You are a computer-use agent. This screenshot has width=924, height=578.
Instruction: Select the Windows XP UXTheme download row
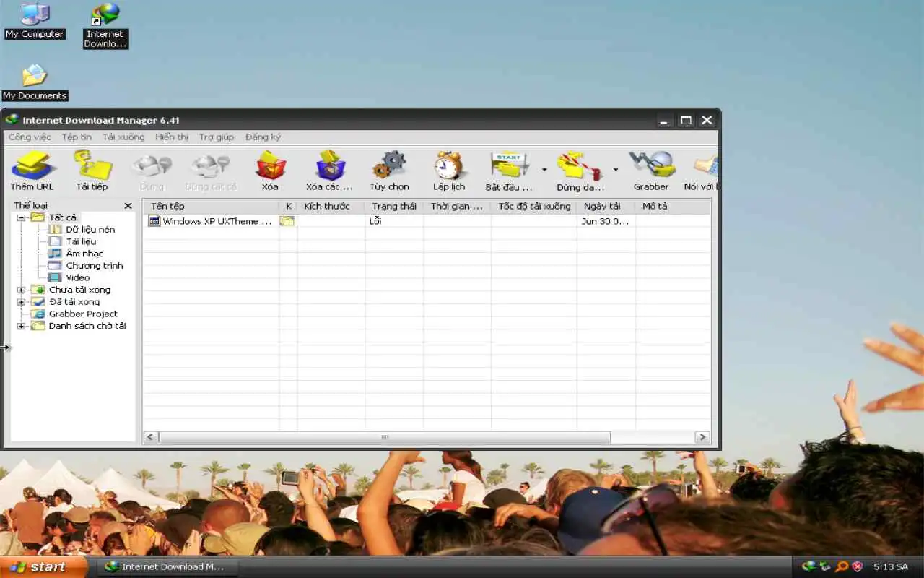(427, 221)
